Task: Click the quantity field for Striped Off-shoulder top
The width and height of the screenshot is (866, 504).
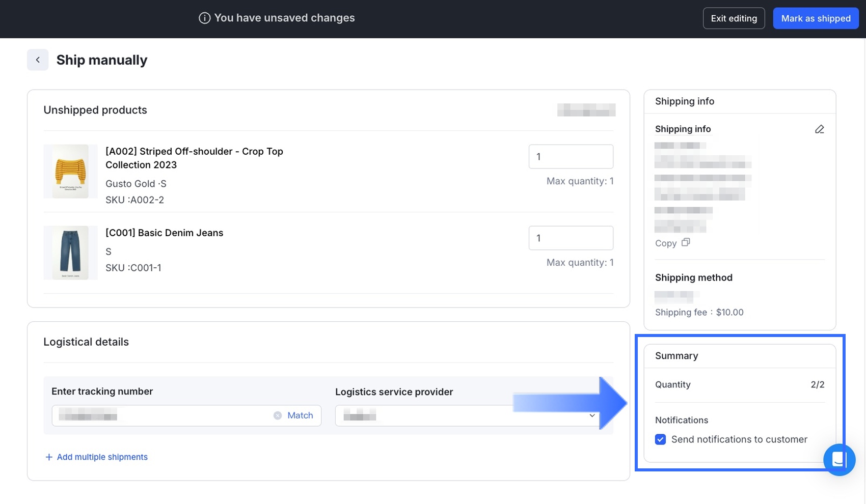Action: click(571, 157)
